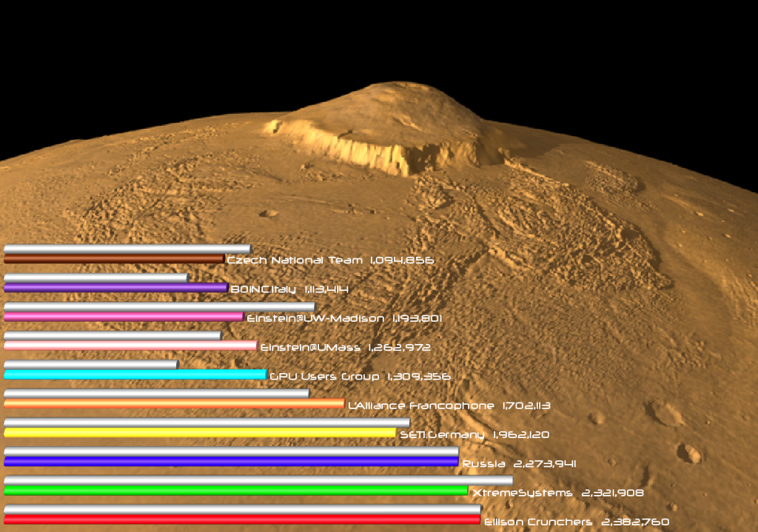Select the orange L'Alliance Francophone bar
This screenshot has height=532, width=758.
(x=174, y=404)
